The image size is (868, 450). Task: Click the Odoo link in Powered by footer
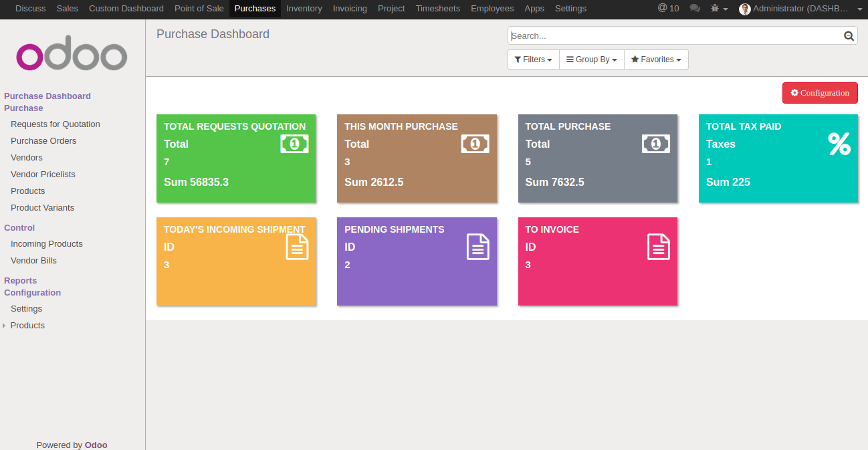point(96,445)
